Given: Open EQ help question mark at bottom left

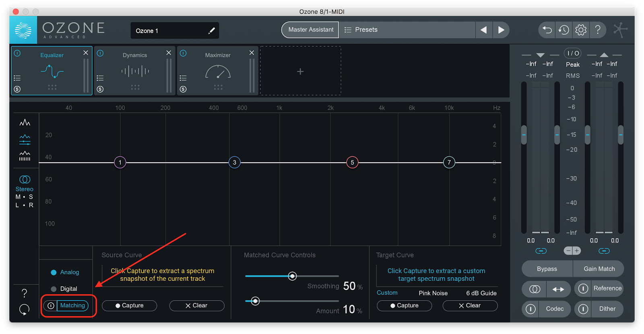Looking at the screenshot, I should 24,293.
